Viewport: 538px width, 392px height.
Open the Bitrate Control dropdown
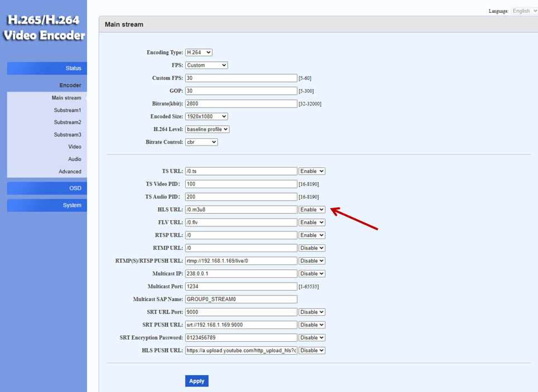pos(201,142)
